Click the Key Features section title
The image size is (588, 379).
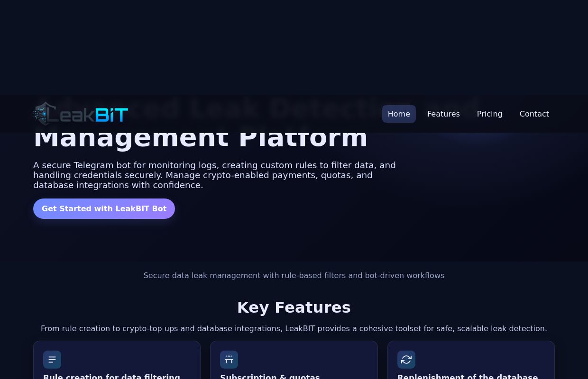(x=294, y=307)
